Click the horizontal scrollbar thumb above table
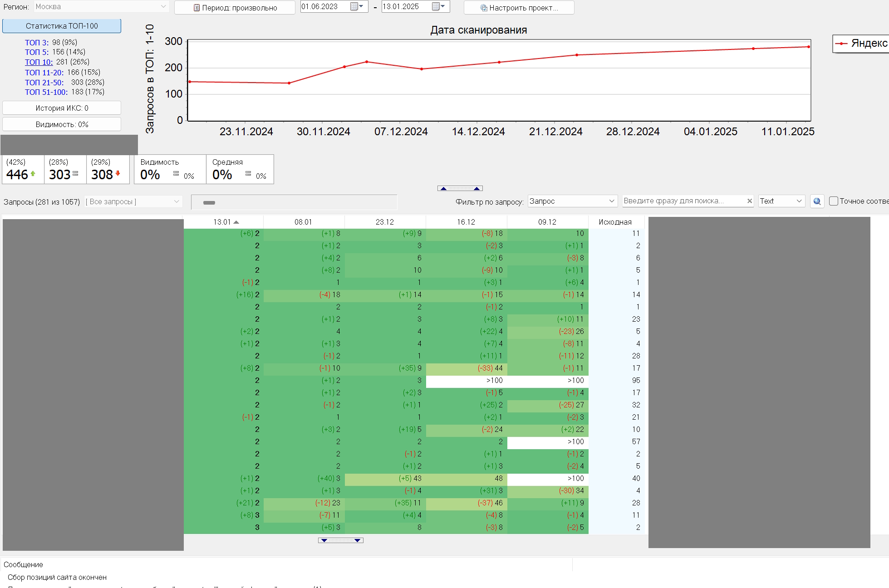Viewport: 889px width, 588px height. click(x=209, y=203)
